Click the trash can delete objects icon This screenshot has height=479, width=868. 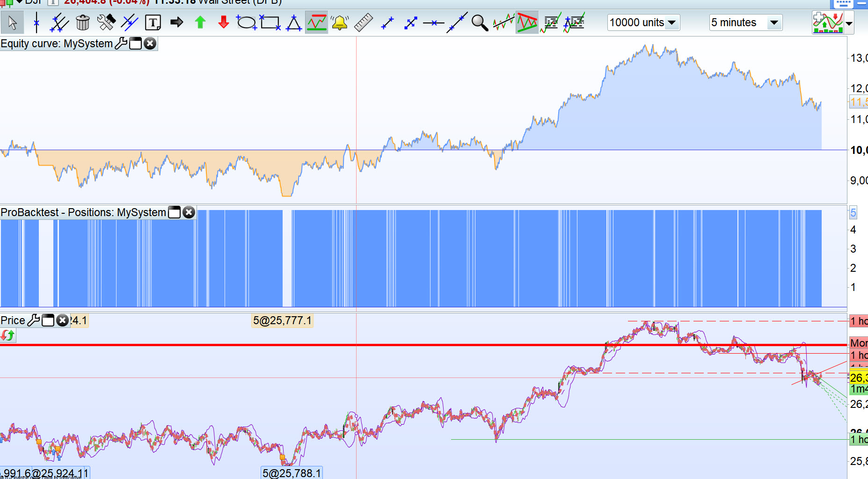(x=82, y=22)
